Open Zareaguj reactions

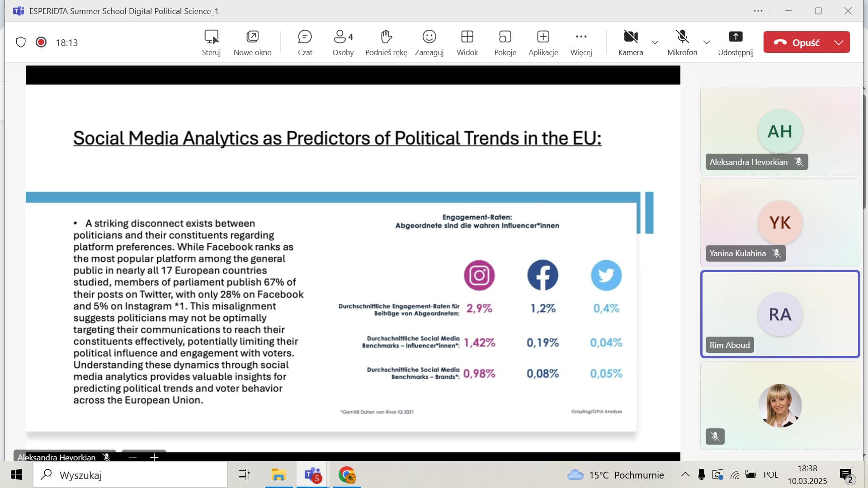429,42
